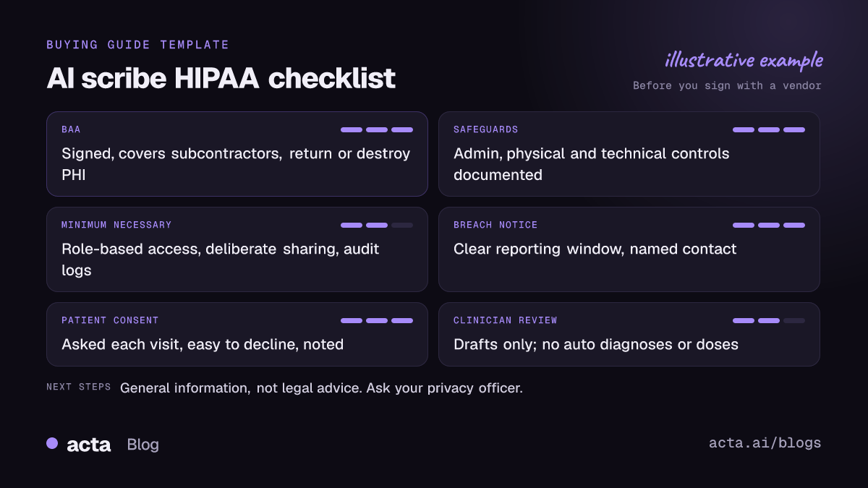The height and width of the screenshot is (488, 868).
Task: Select the PATIENT CONSENT heading
Action: 110,321
